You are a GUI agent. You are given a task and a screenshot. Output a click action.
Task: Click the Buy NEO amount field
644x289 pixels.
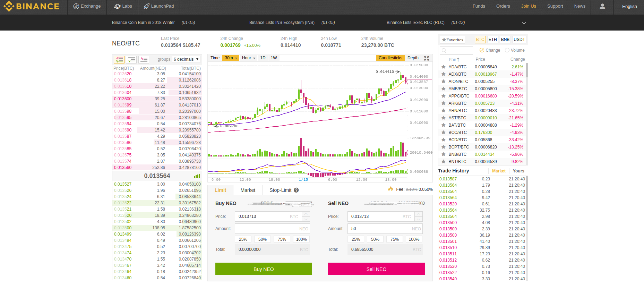pos(272,229)
